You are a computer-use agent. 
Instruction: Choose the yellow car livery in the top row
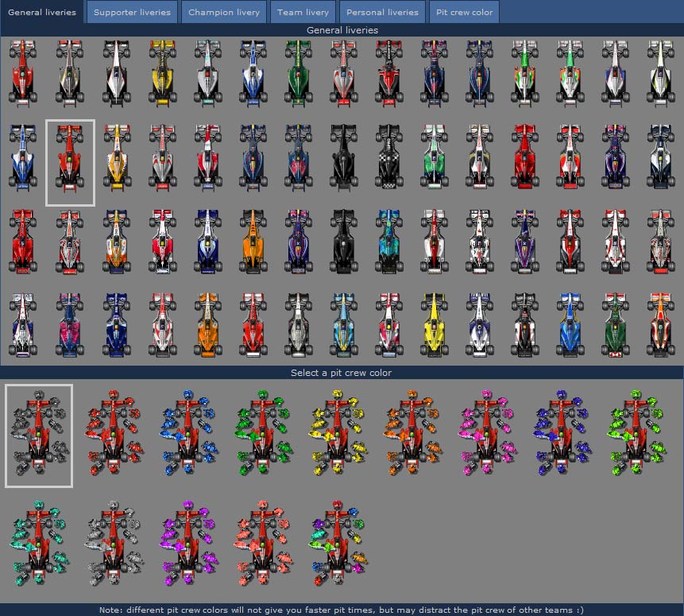(x=163, y=72)
